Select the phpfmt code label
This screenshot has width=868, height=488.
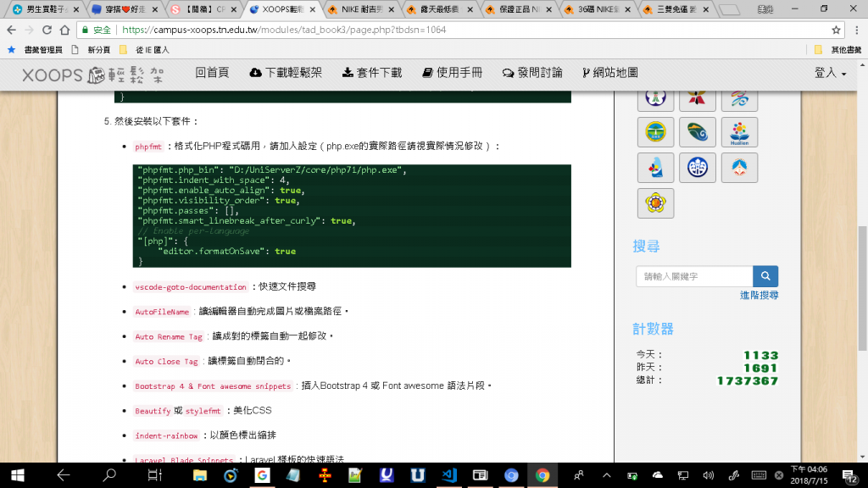[147, 147]
